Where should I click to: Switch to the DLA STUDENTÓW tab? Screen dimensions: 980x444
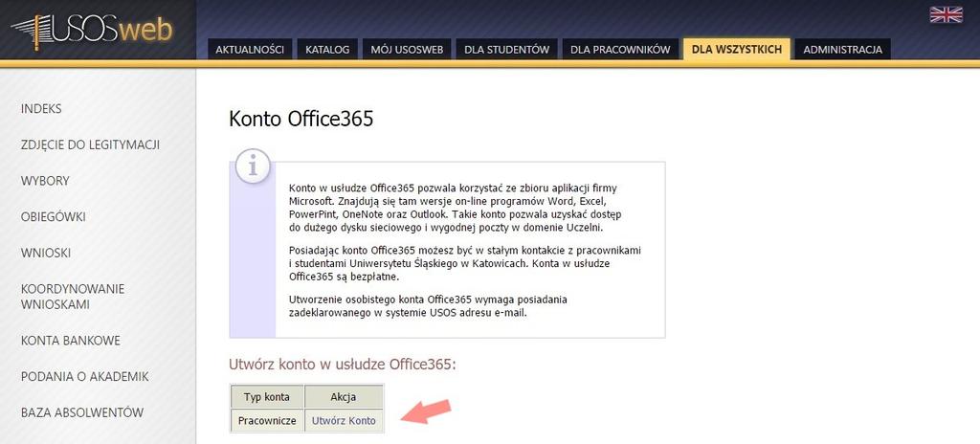(507, 50)
